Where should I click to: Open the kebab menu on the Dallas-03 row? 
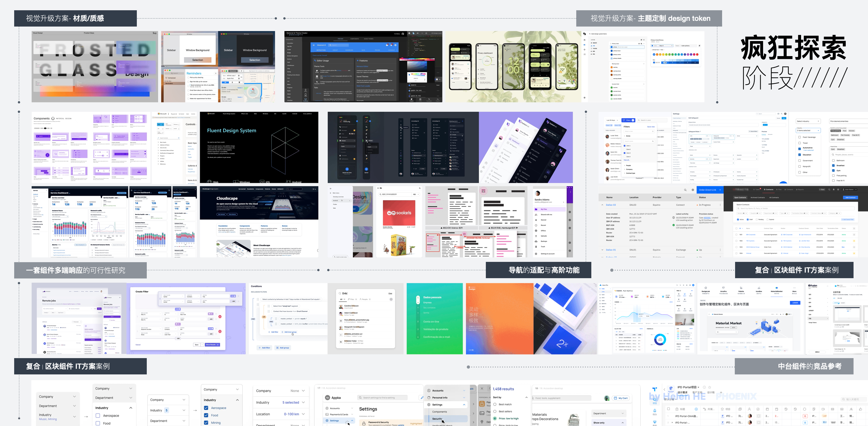click(x=720, y=205)
